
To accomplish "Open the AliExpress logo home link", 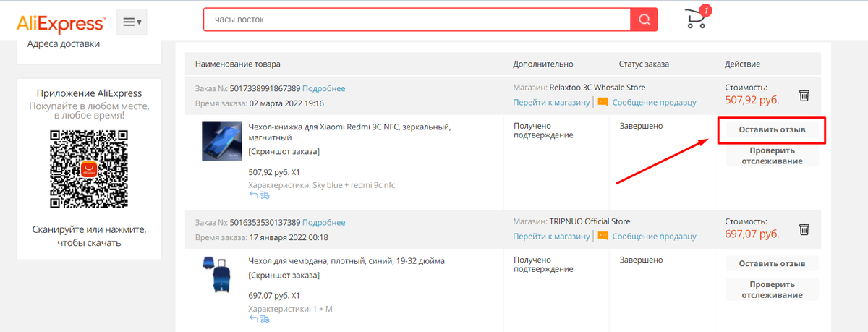I will point(61,23).
